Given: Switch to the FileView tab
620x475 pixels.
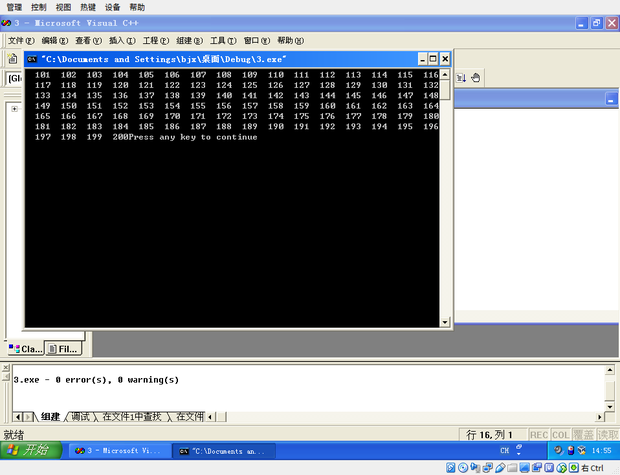Looking at the screenshot, I should [64, 349].
